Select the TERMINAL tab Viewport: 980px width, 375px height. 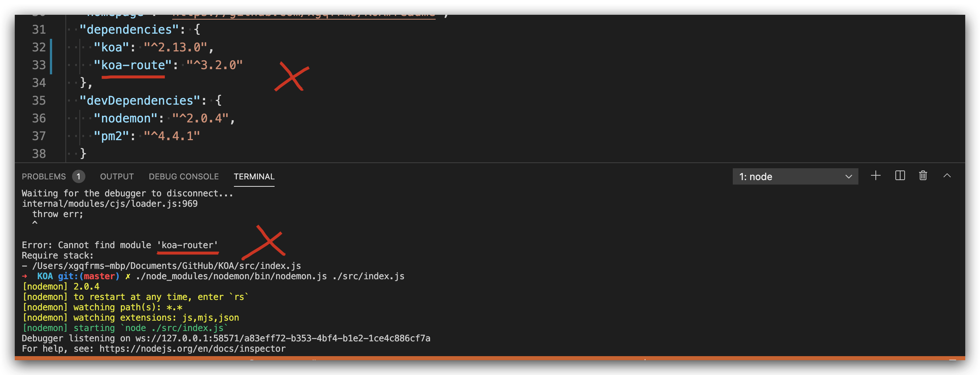tap(254, 177)
